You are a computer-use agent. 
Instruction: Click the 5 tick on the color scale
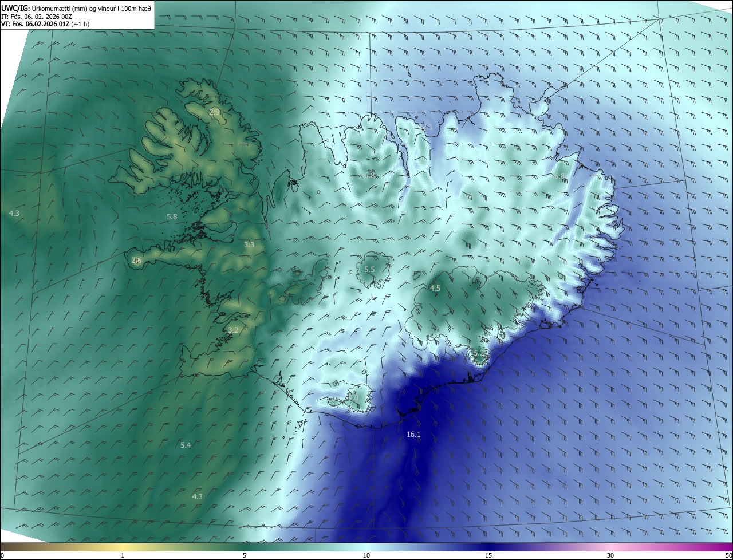[x=245, y=555]
